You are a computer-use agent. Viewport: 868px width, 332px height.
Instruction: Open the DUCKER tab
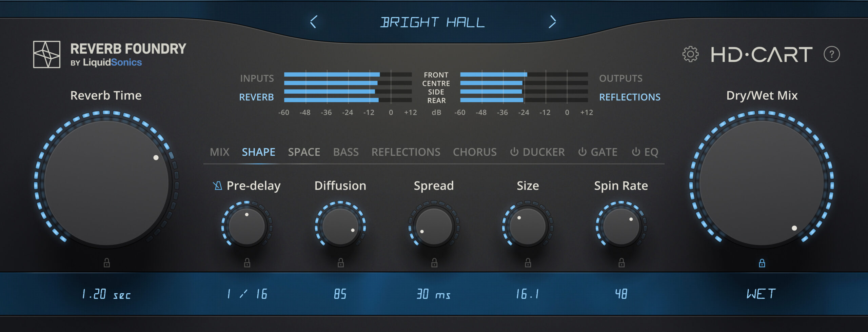click(x=544, y=152)
